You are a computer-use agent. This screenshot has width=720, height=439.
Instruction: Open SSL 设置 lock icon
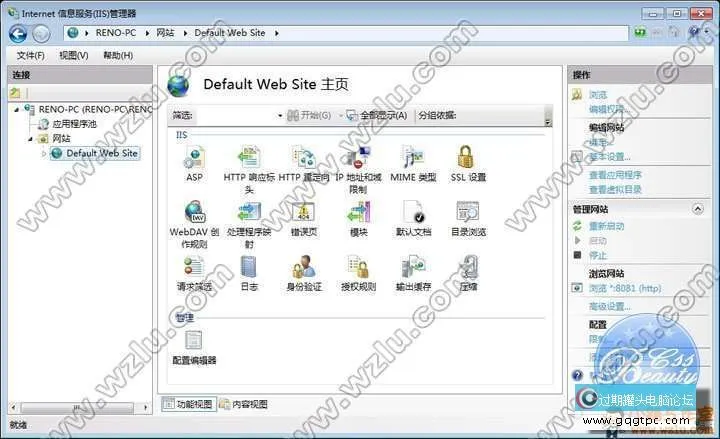(466, 158)
